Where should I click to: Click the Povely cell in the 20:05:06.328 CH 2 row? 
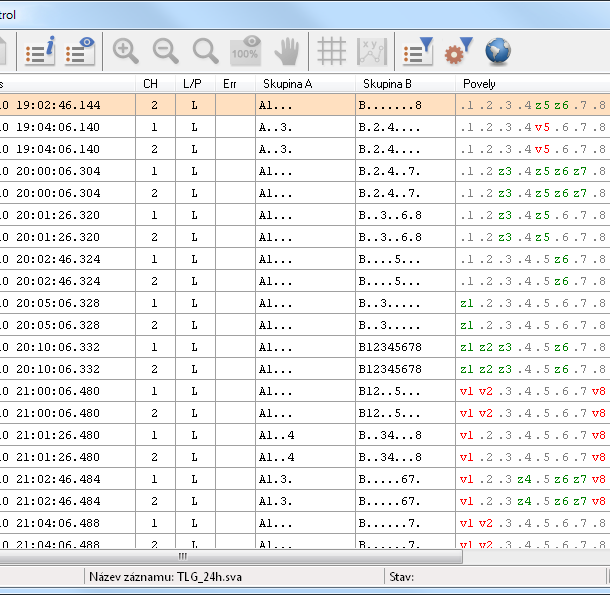(533, 325)
